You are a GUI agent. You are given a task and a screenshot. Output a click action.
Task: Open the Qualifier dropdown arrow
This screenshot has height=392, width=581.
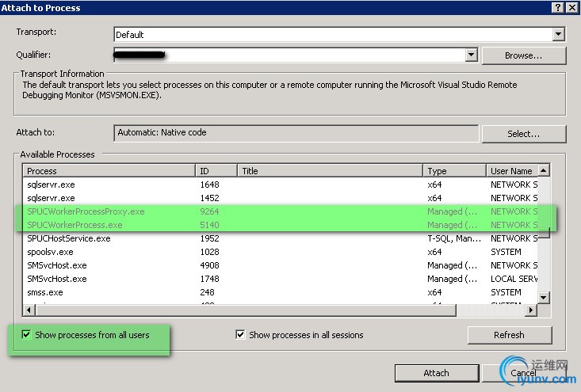(x=471, y=55)
